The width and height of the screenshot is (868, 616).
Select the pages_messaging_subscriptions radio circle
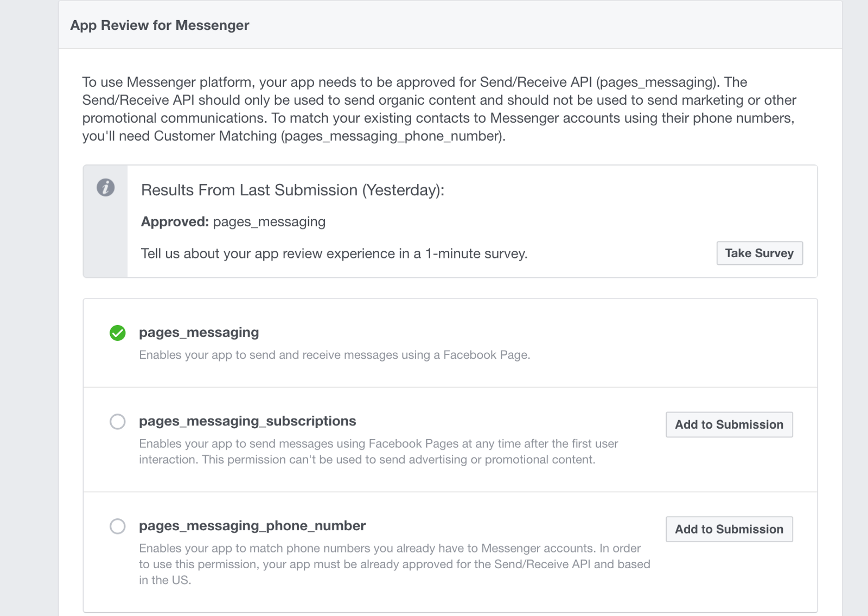(118, 422)
